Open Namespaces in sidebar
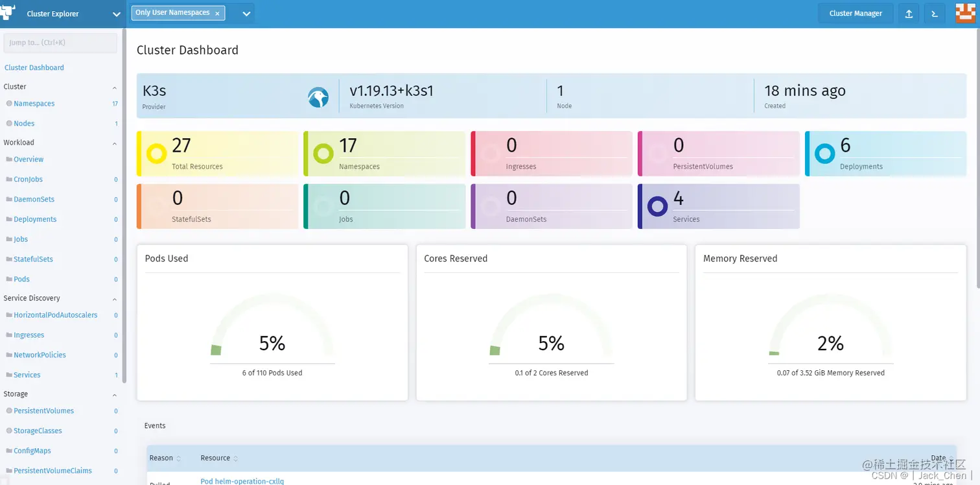 coord(34,104)
